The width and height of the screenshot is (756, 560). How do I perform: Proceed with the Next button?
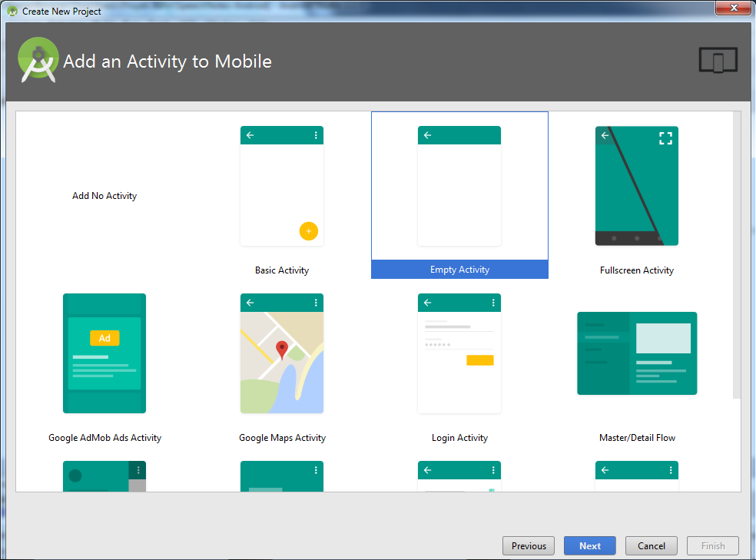coord(589,545)
